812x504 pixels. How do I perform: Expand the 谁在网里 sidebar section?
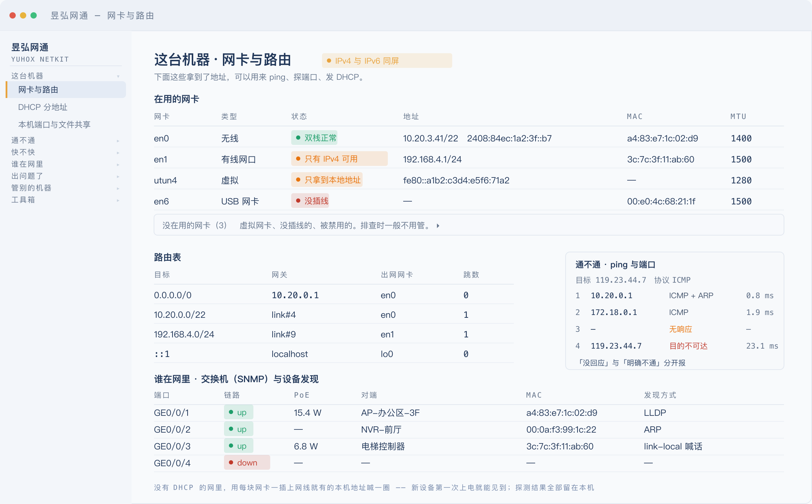pos(66,164)
